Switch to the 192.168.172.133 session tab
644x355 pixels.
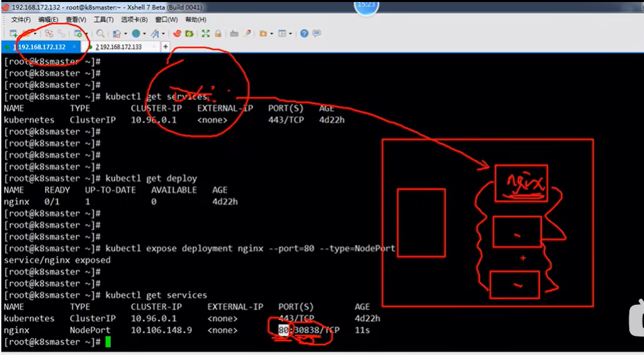[x=119, y=47]
